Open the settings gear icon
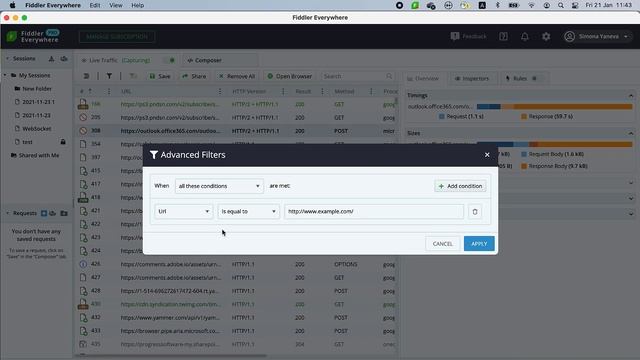The image size is (640, 360). click(546, 36)
